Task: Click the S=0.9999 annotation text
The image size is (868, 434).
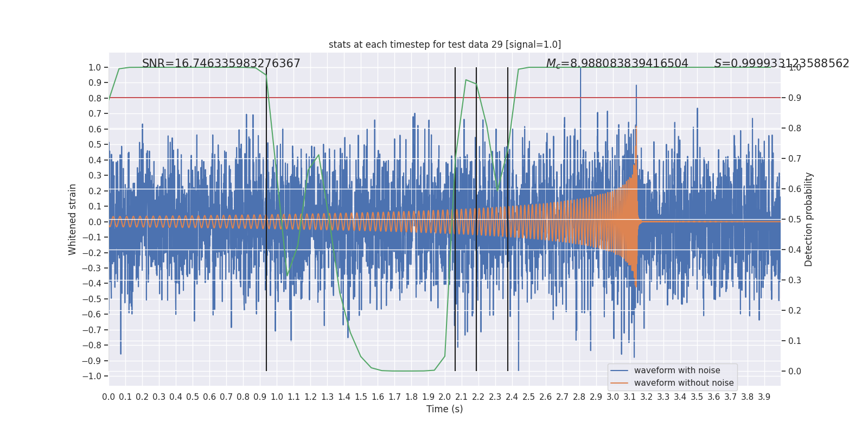Action: (782, 63)
